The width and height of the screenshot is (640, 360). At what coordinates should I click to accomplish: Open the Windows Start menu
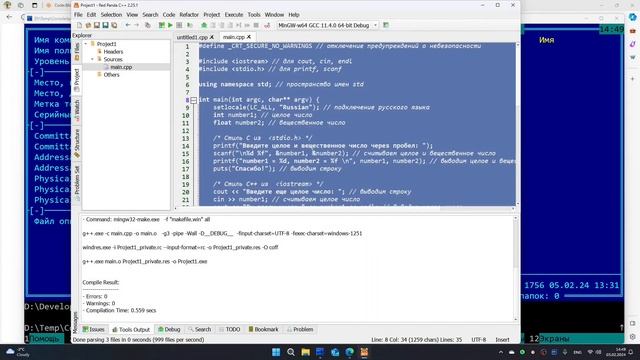click(276, 352)
